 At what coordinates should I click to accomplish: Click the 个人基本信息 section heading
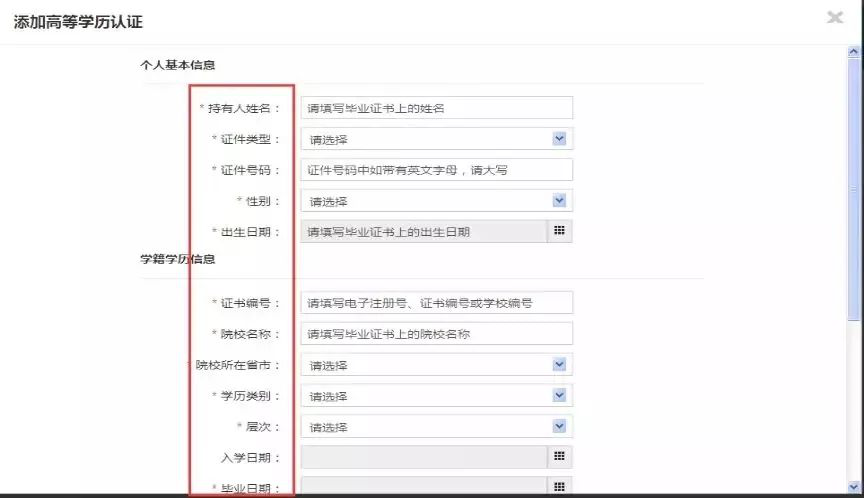point(177,65)
